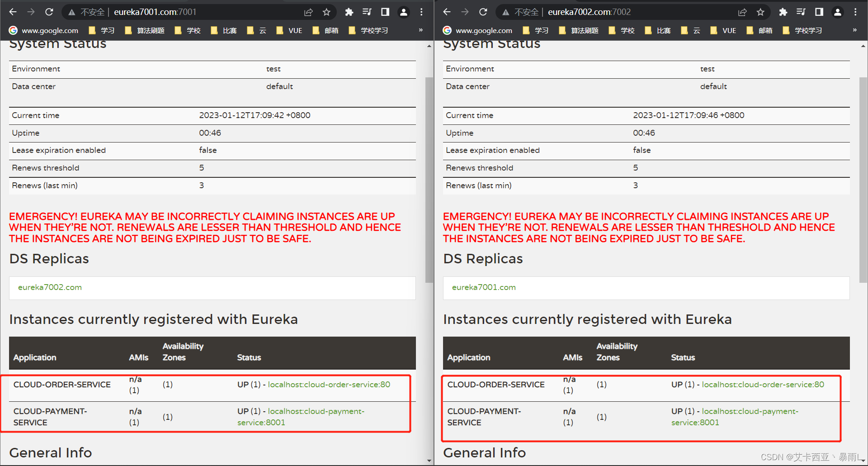868x466 pixels.
Task: Toggle side panel icon in the left window
Action: (x=385, y=12)
